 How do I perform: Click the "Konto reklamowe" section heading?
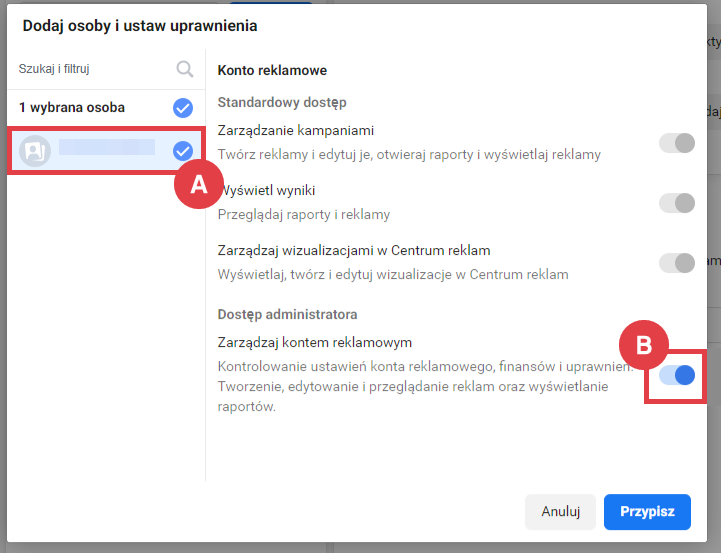click(x=272, y=71)
